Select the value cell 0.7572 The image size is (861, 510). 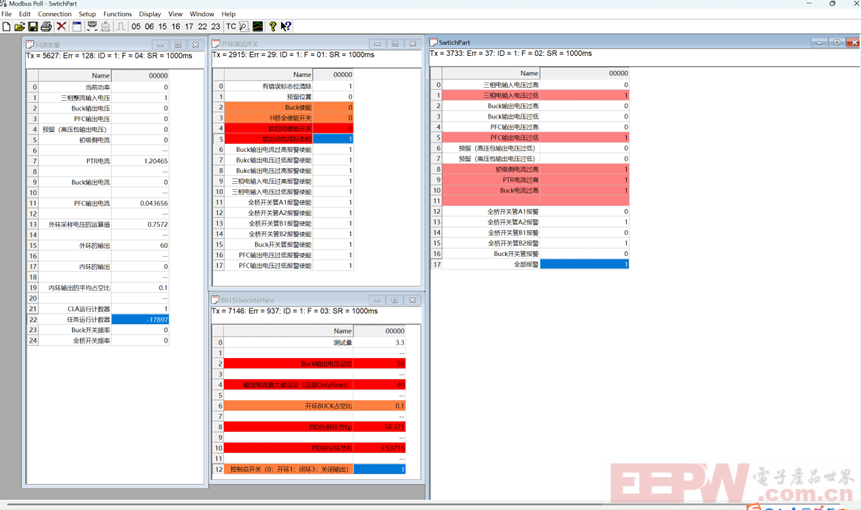(141, 225)
